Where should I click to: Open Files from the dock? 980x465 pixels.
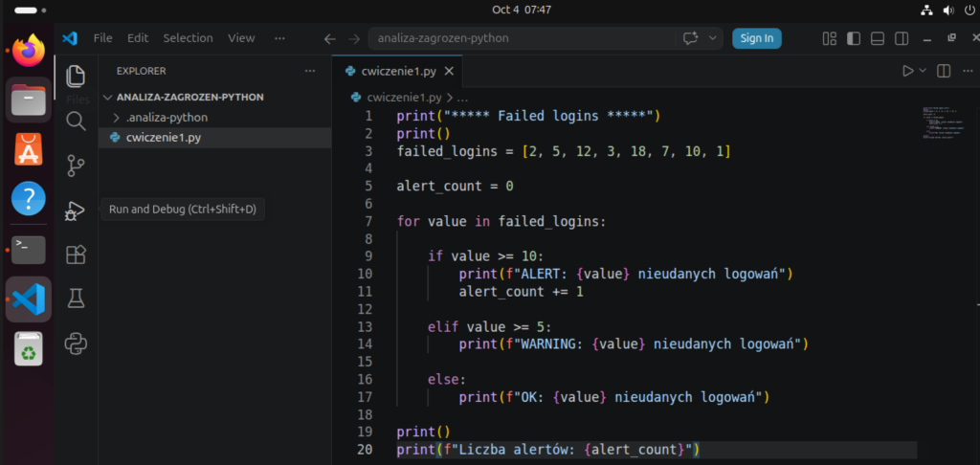coord(29,100)
